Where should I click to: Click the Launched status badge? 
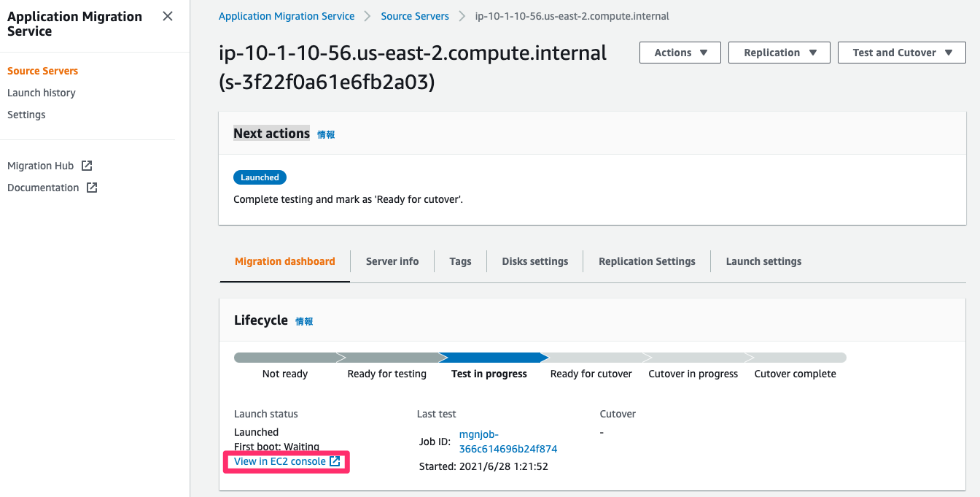[260, 177]
